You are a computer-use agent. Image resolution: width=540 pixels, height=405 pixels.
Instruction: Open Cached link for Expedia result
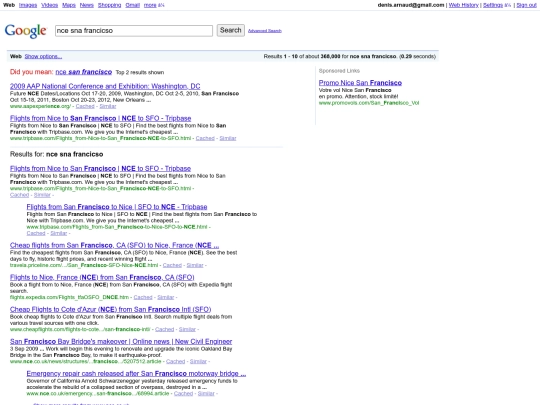(x=143, y=297)
